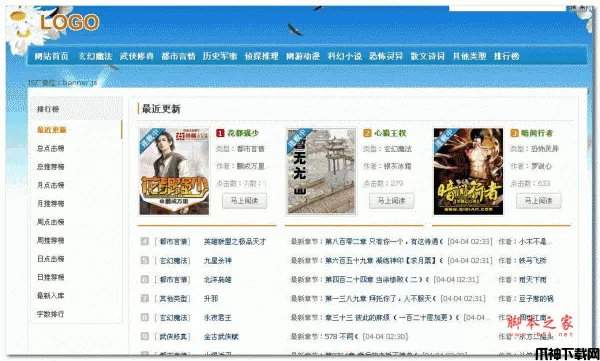Open 最新入库 in the sidebar
The image size is (600, 361).
click(x=51, y=296)
